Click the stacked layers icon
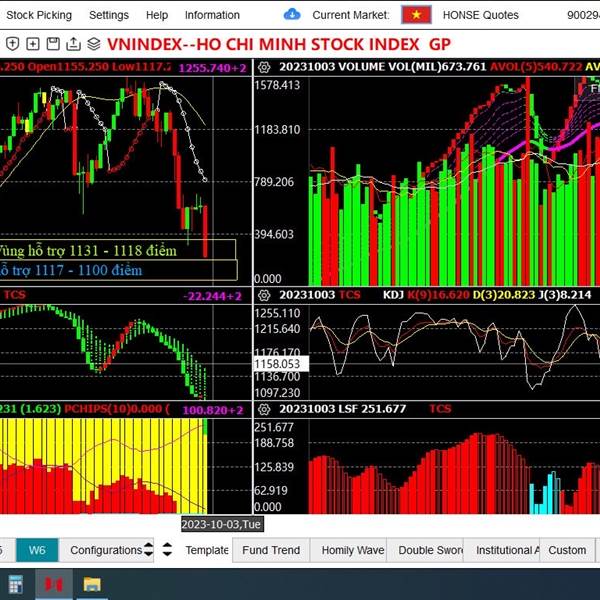Viewport: 600px width, 600px height. [94, 44]
